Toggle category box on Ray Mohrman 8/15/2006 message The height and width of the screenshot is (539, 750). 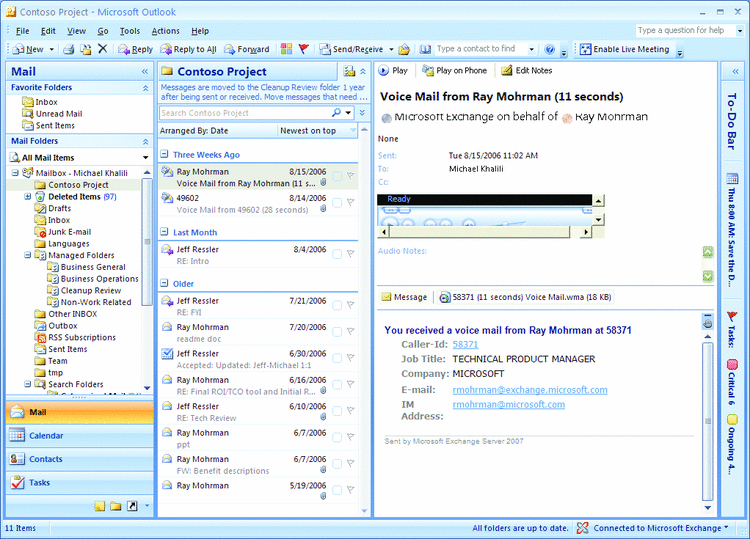[337, 175]
